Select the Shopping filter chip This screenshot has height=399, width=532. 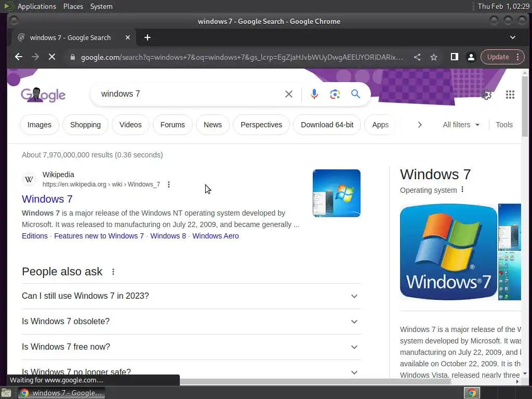click(86, 125)
